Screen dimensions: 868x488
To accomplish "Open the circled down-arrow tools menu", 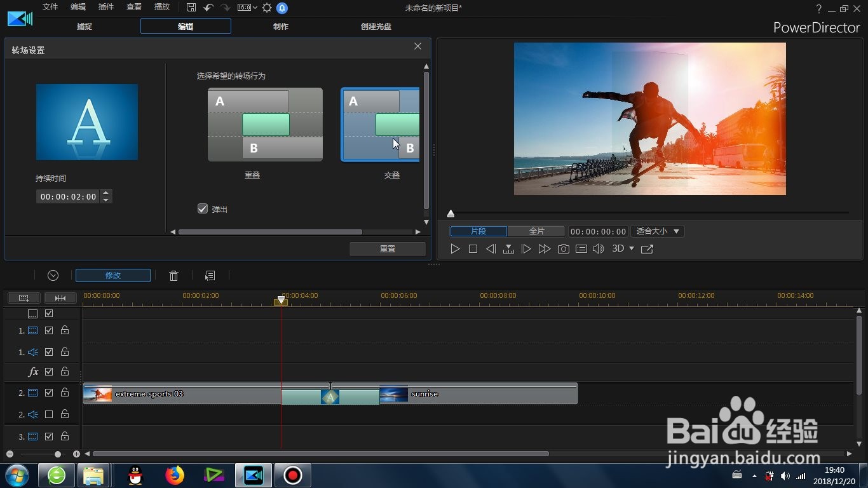I will tap(53, 276).
